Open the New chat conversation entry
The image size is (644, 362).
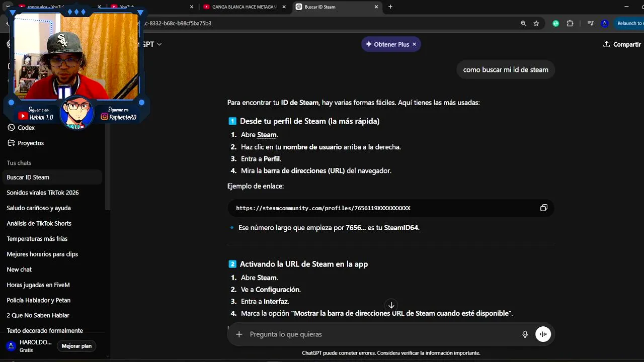click(52, 269)
